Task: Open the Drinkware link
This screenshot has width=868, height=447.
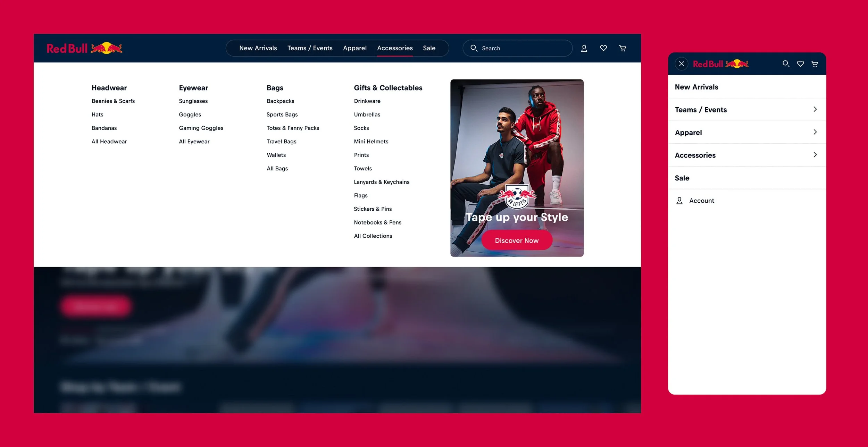Action: click(367, 101)
